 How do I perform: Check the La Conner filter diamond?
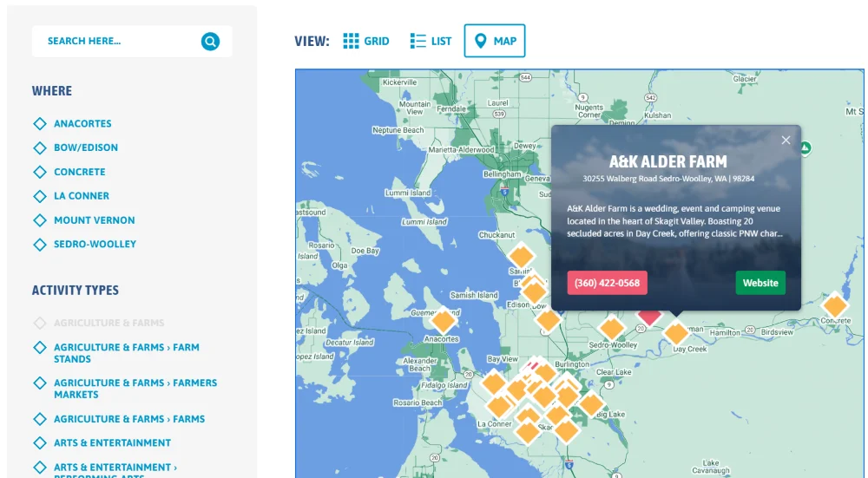click(40, 196)
